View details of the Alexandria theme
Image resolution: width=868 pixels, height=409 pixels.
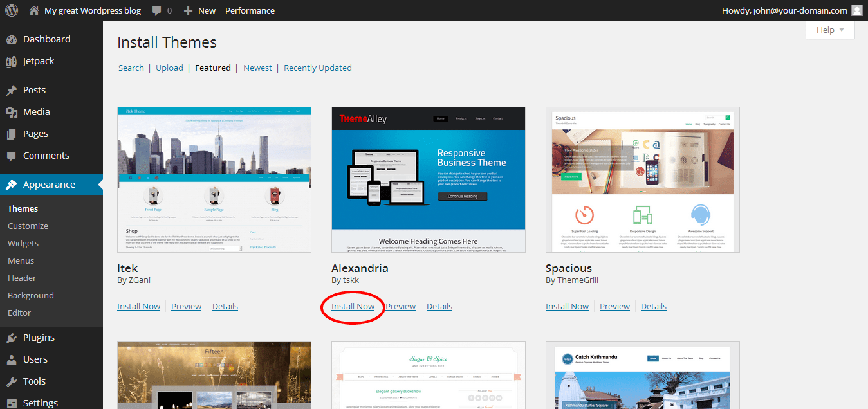click(x=439, y=306)
